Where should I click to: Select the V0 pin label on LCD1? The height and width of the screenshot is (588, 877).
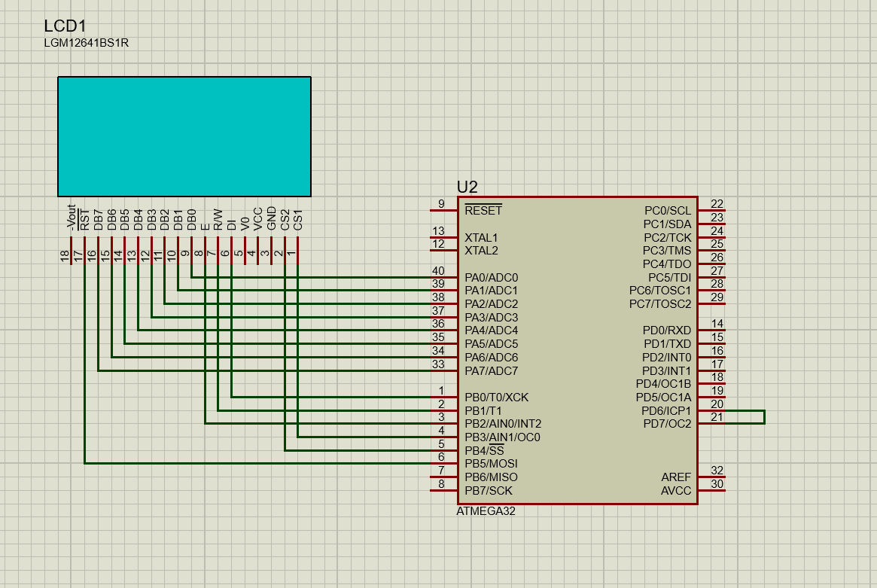[245, 224]
